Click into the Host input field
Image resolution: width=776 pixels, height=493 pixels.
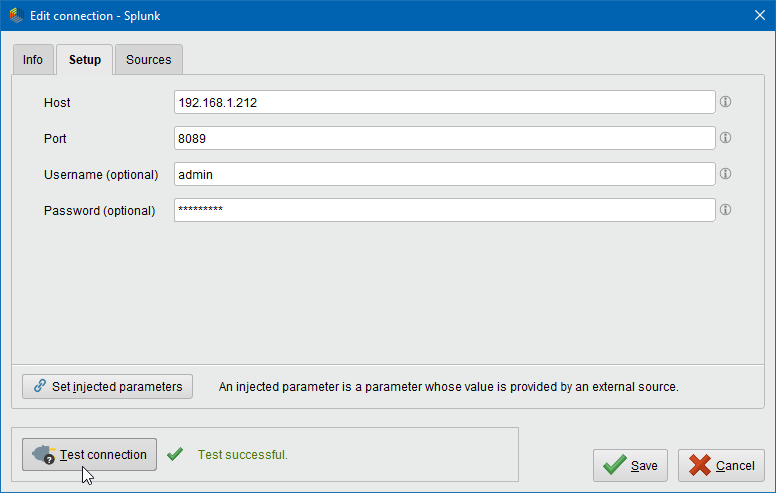(x=444, y=102)
